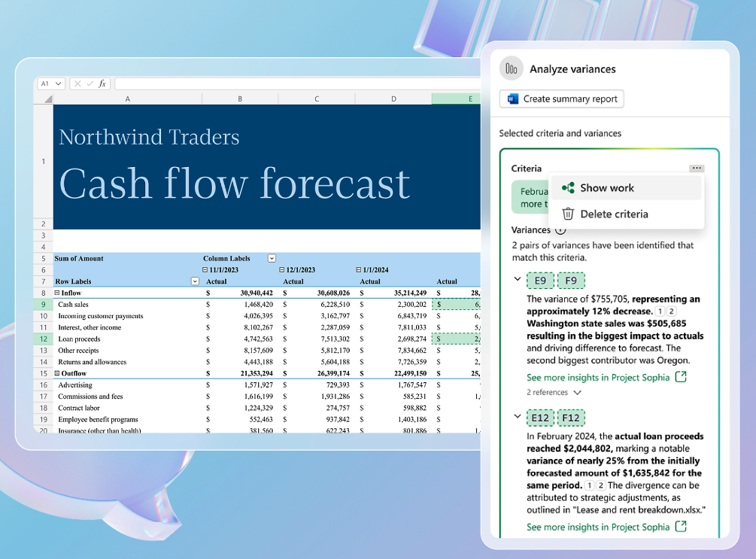756x559 pixels.
Task: Open the Column Labels filter dropdown
Action: 272,259
